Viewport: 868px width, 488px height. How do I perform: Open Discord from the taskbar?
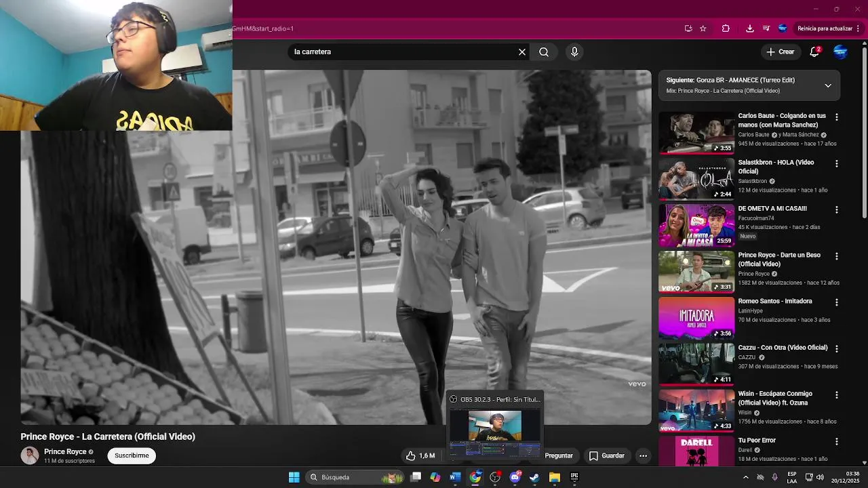(x=515, y=477)
